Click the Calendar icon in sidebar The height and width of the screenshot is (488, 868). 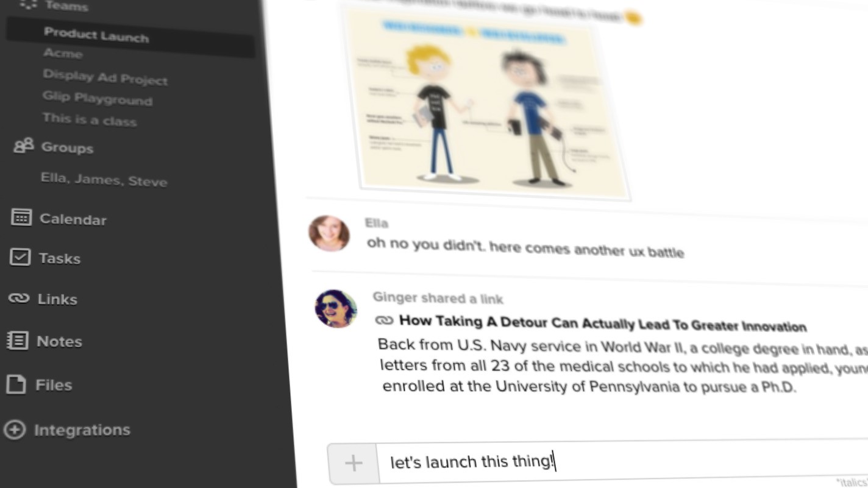point(22,217)
